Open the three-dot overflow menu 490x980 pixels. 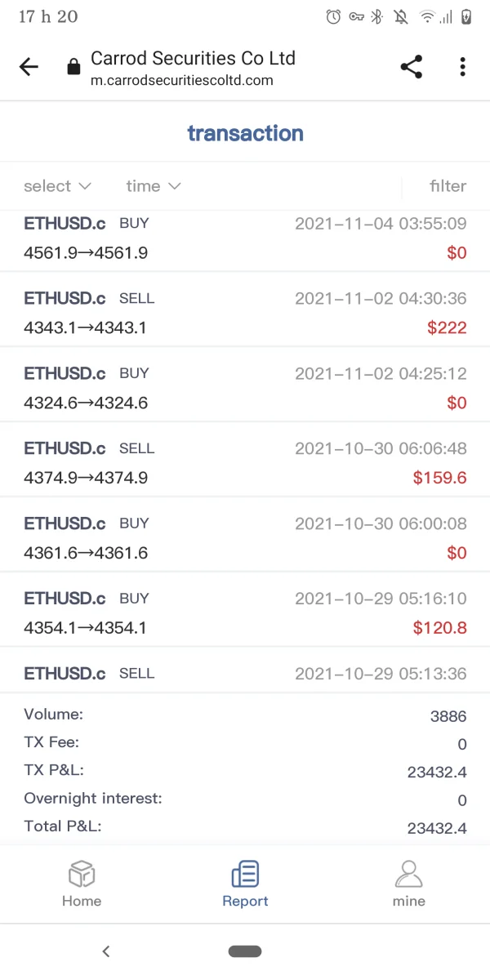[x=462, y=68]
